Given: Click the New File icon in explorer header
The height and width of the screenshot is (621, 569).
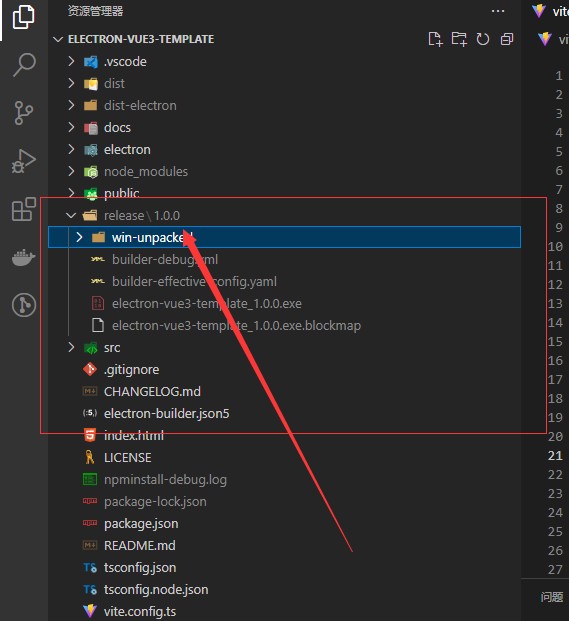Looking at the screenshot, I should (x=436, y=39).
